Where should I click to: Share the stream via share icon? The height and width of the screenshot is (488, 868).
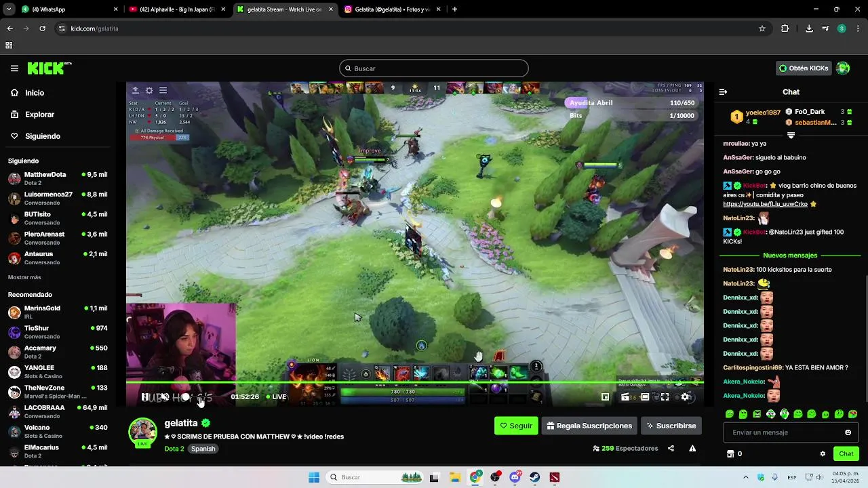point(671,448)
